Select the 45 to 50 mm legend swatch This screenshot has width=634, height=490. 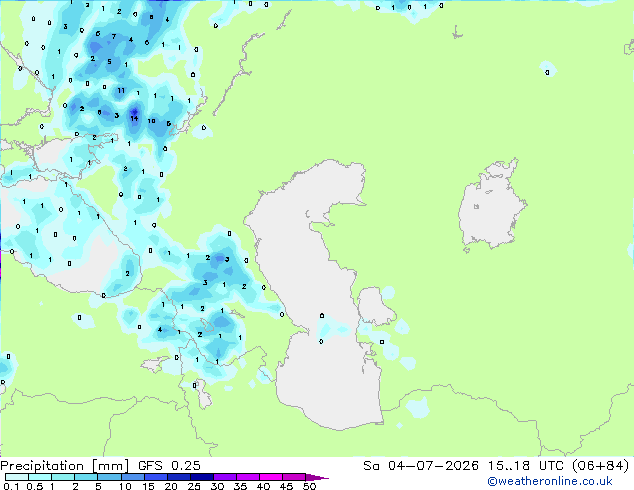pos(294,477)
